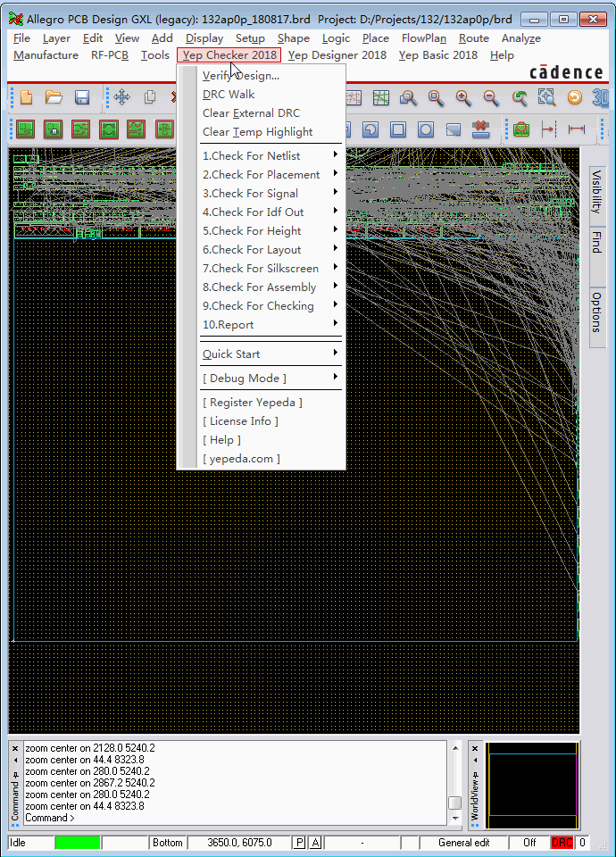Click the Shape Select icon with dashed corner
The height and width of the screenshot is (857, 616).
454,129
